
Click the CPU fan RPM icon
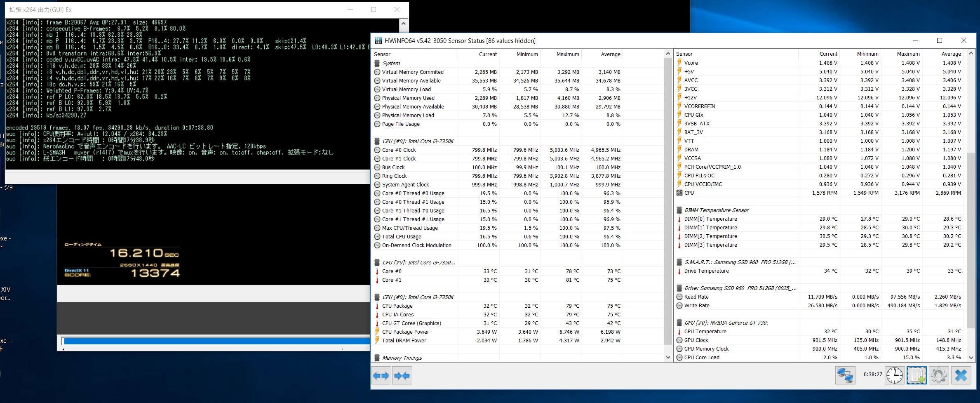tap(679, 193)
